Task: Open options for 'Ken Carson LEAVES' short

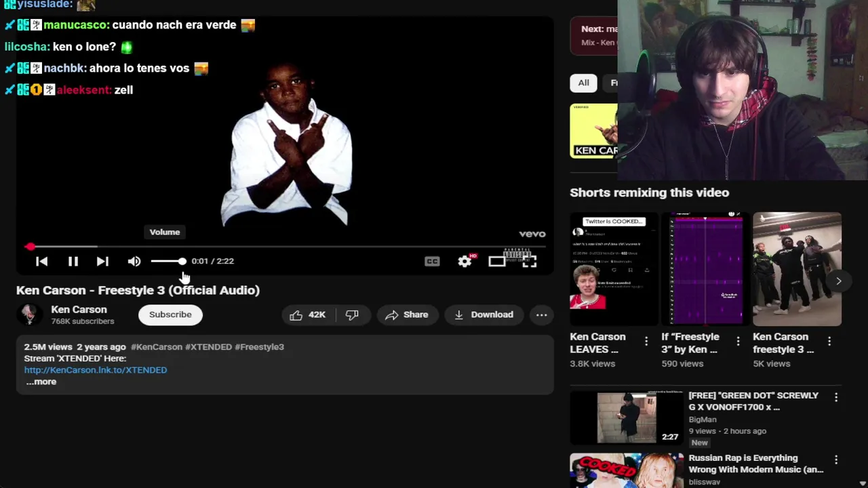Action: [646, 342]
